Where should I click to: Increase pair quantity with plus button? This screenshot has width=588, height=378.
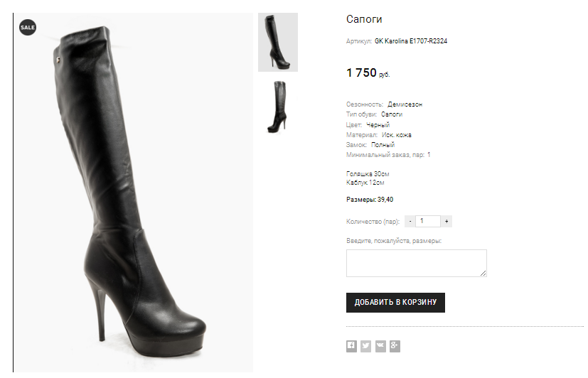click(447, 222)
